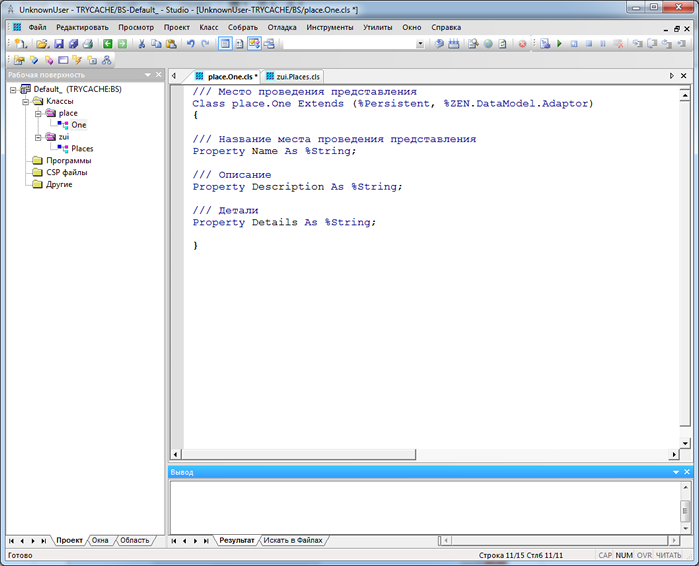Click the Open file folder icon

pyautogui.click(x=42, y=44)
